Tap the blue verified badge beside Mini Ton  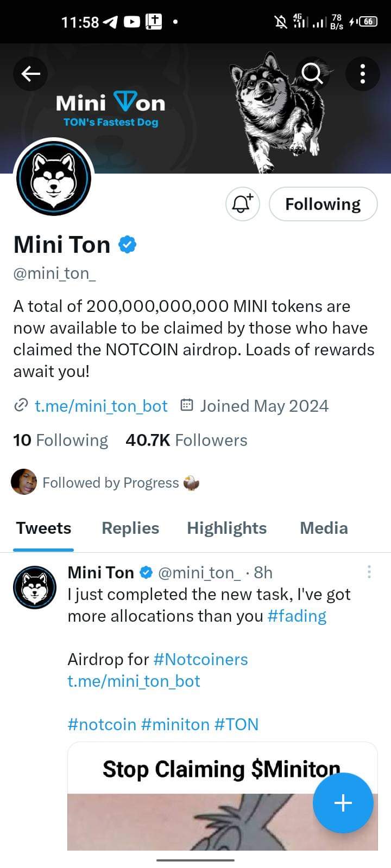tap(127, 245)
